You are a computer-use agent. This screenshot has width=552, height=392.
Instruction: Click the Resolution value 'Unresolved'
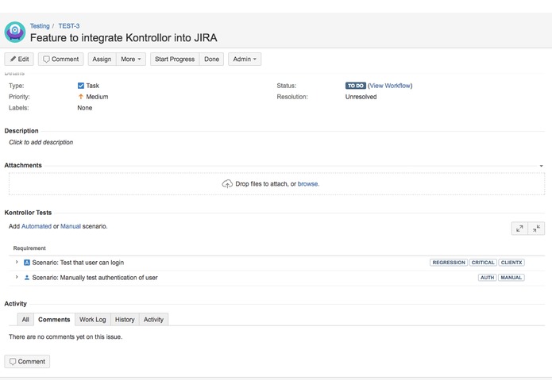point(361,97)
